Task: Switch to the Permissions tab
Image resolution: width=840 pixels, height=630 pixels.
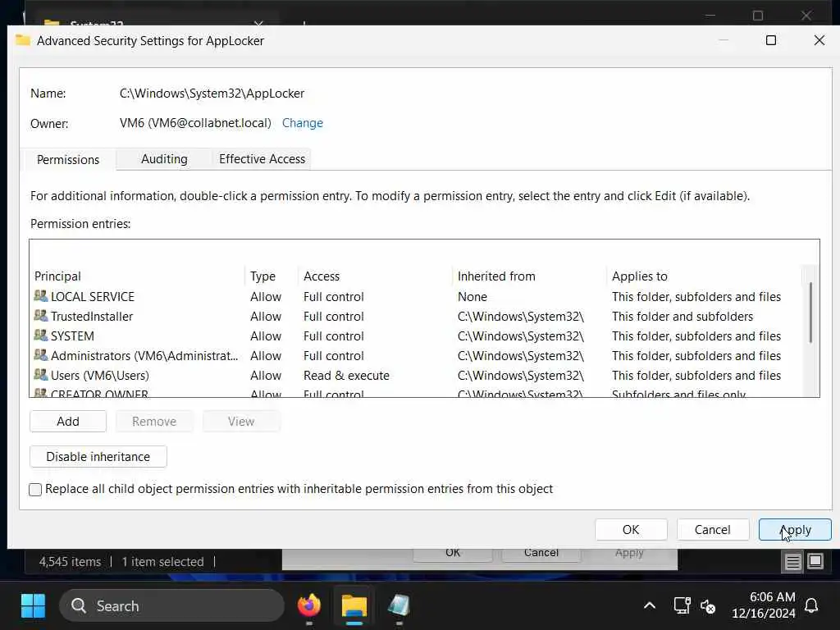Action: (x=68, y=160)
